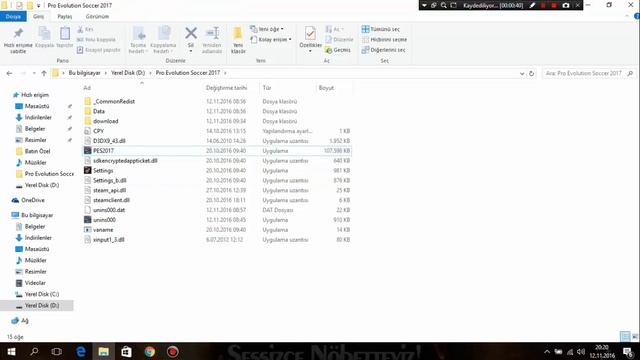This screenshot has height=360, width=640.
Task: Sort by the Tür column header
Action: pos(267,88)
